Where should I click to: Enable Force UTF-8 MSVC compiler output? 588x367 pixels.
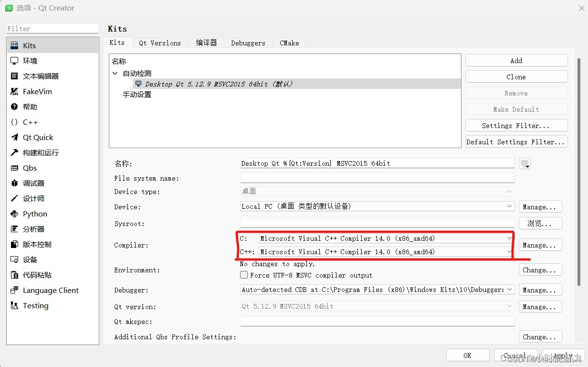point(244,275)
